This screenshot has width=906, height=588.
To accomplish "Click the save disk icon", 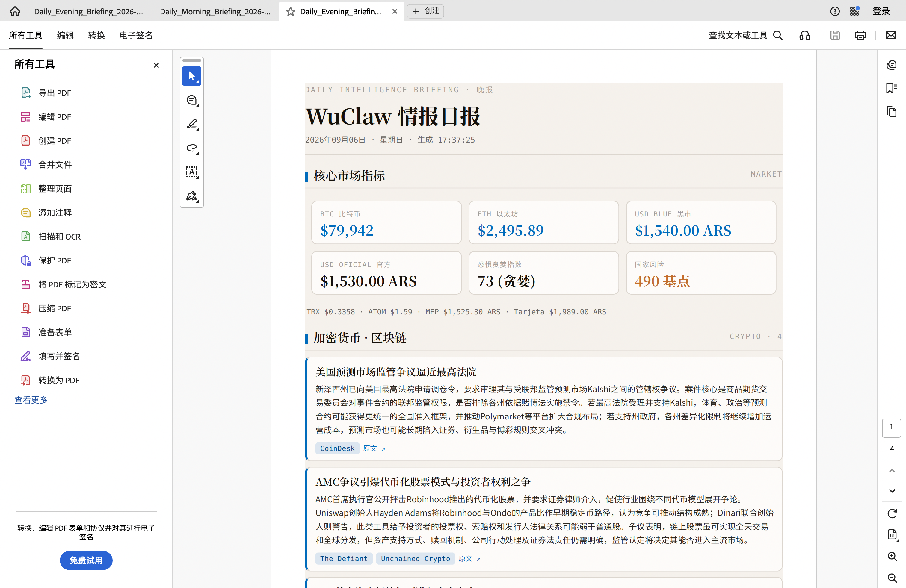I will click(835, 35).
